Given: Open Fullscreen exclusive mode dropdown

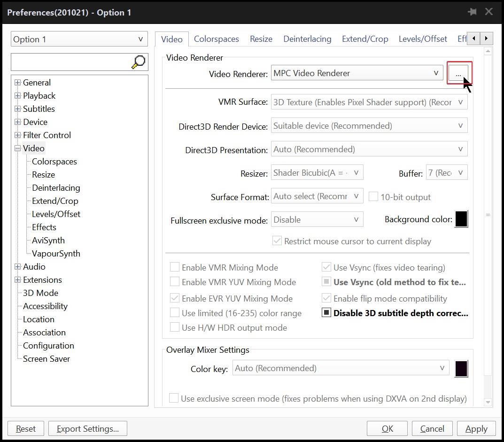Looking at the screenshot, I should point(317,219).
